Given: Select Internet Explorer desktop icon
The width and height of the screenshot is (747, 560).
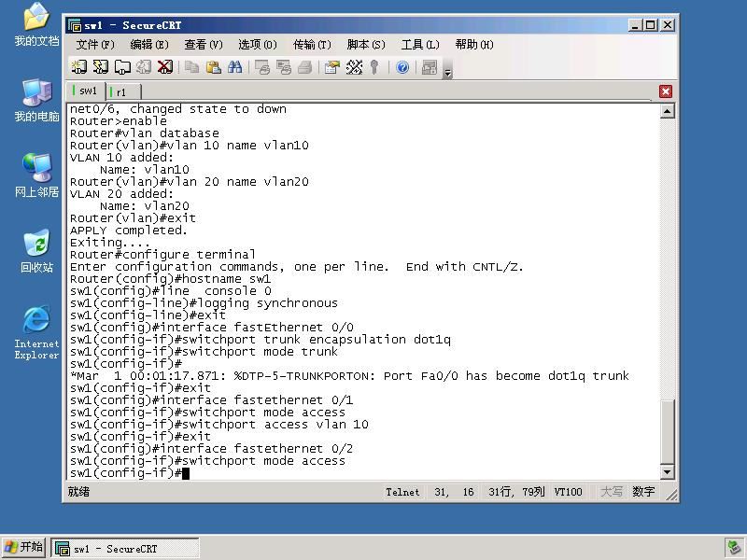Looking at the screenshot, I should (36, 332).
